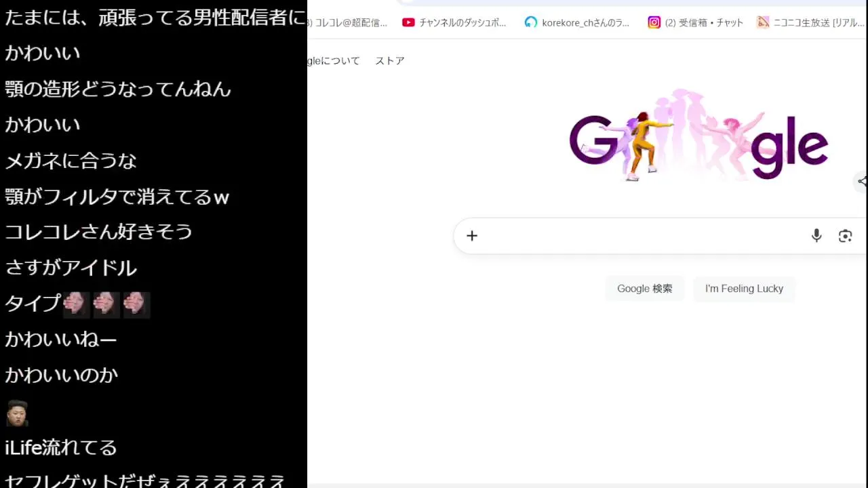
Task: Click the comment さすがアイドル
Action: tap(71, 268)
